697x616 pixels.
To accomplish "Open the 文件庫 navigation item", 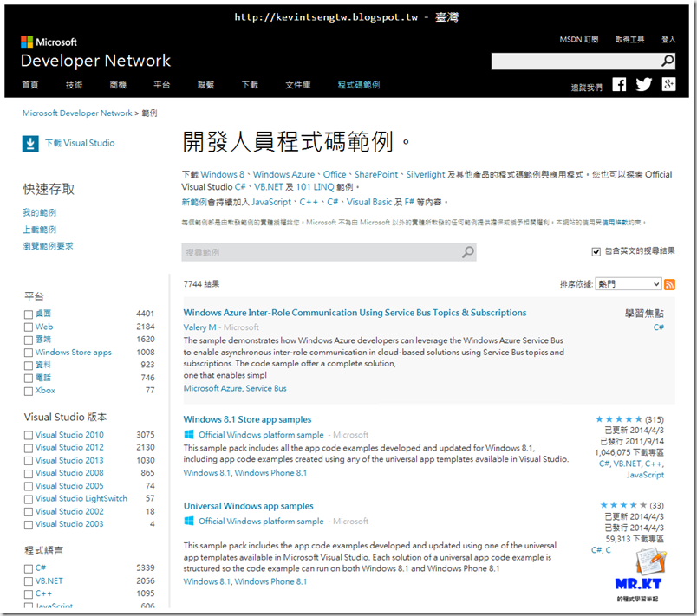I will (298, 85).
